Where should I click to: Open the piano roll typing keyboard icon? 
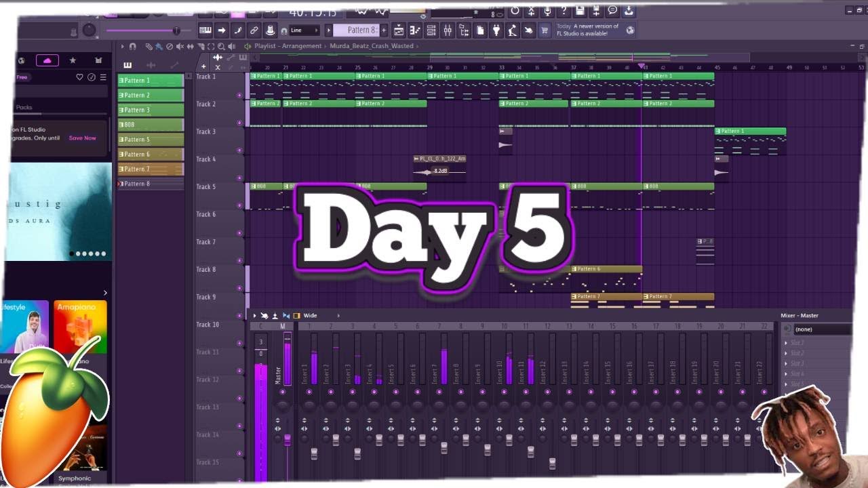click(x=205, y=30)
